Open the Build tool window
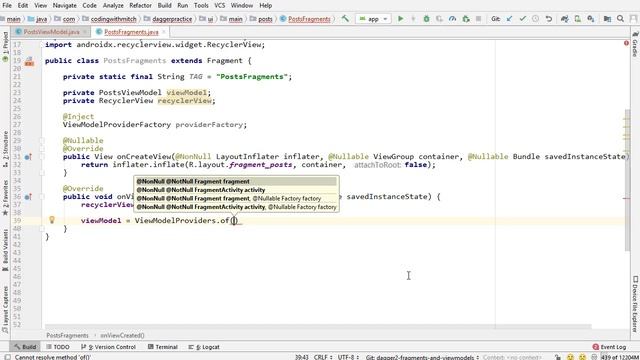Image resolution: width=640 pixels, height=360 pixels. point(25,347)
